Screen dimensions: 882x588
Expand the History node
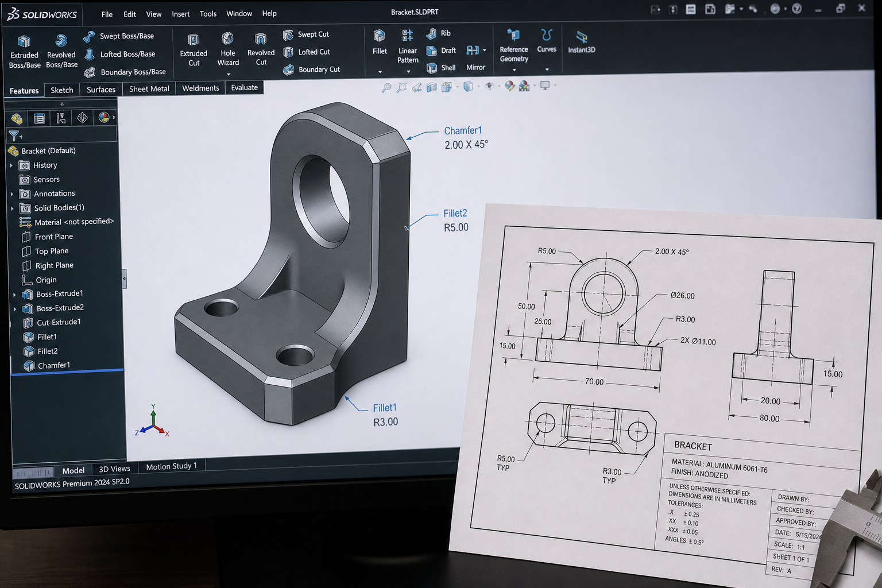tap(11, 165)
